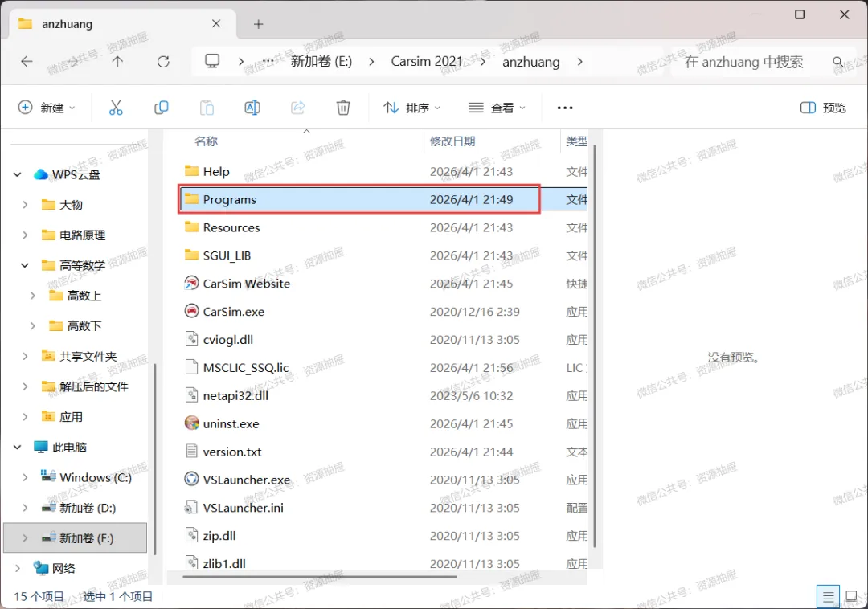Select the netapi32.dll file name
The image size is (868, 609).
click(235, 395)
